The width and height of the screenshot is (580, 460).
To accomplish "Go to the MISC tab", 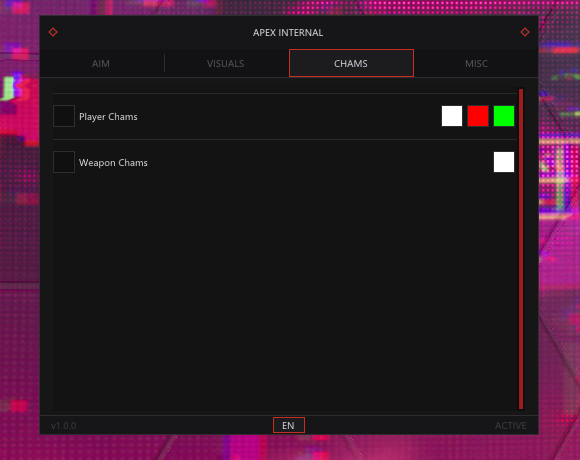I will click(x=476, y=64).
